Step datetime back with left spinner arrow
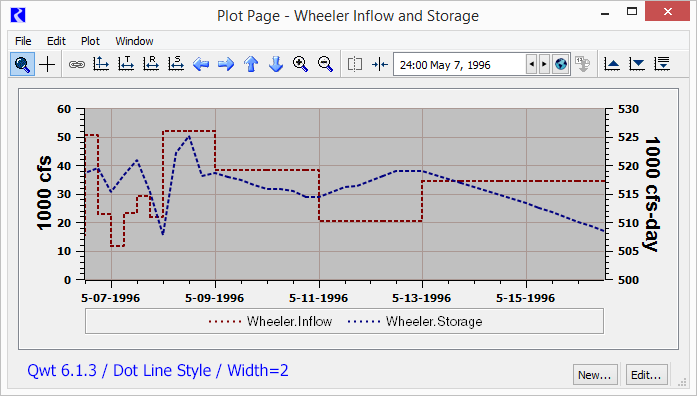The width and height of the screenshot is (697, 396). pyautogui.click(x=532, y=64)
